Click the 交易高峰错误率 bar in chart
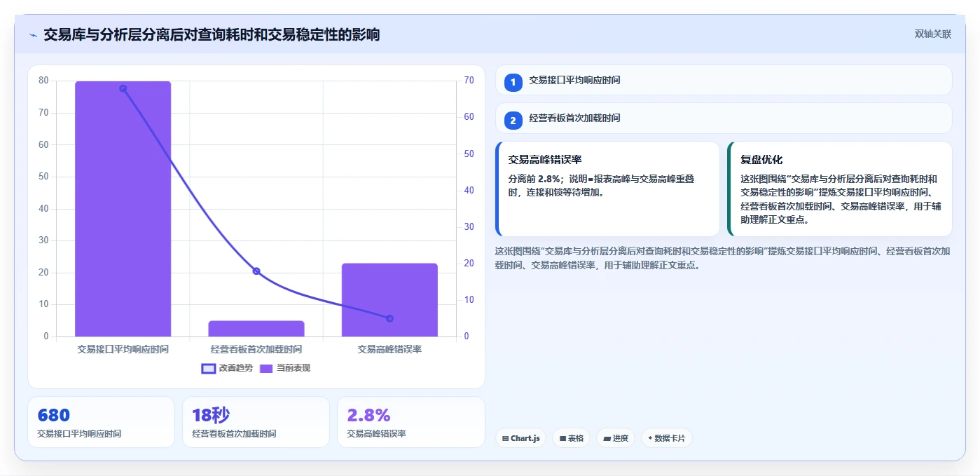The width and height of the screenshot is (980, 476). (x=389, y=300)
